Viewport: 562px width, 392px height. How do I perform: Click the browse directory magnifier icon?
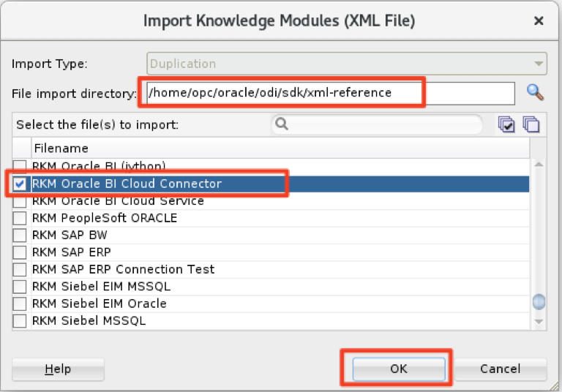click(536, 92)
